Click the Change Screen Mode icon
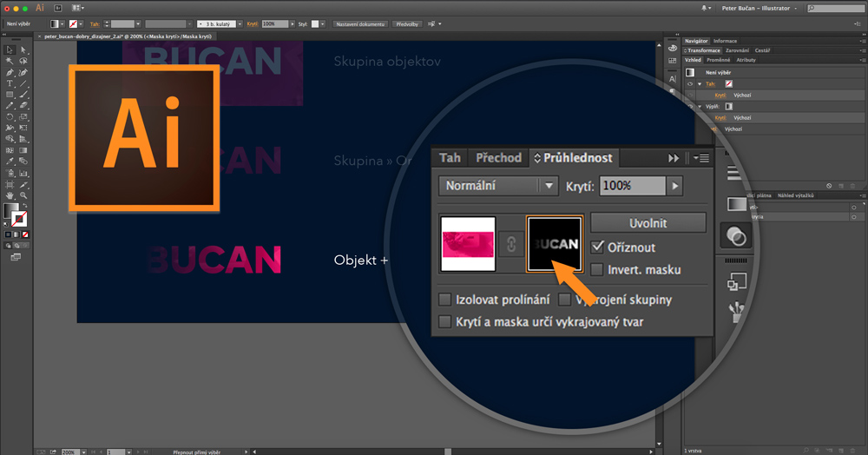The image size is (868, 455). pos(16,257)
